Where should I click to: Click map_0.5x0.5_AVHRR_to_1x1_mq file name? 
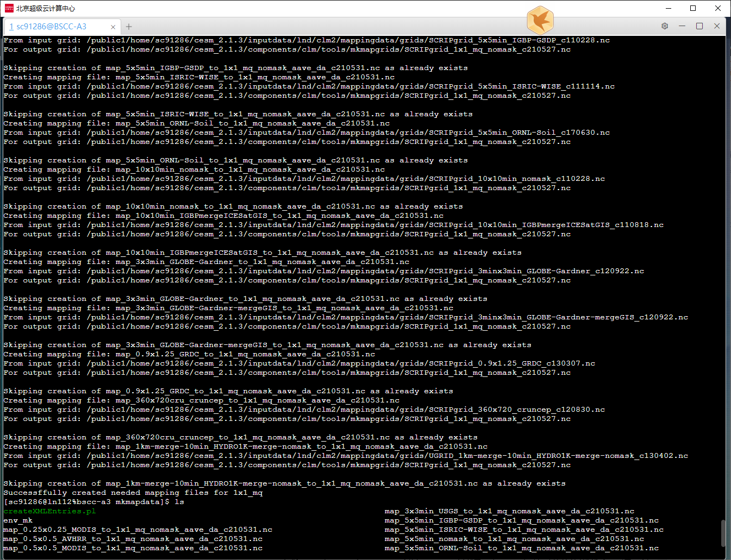[x=133, y=539]
